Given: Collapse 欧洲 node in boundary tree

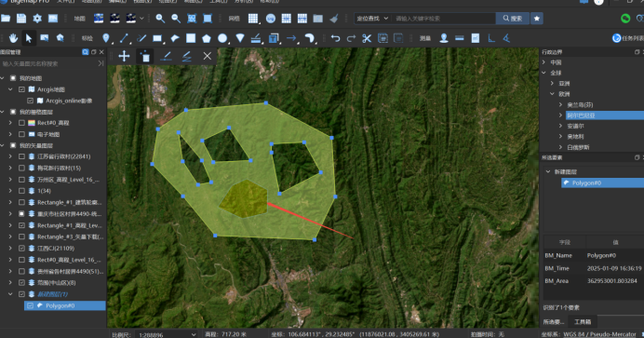Looking at the screenshot, I should [x=552, y=94].
